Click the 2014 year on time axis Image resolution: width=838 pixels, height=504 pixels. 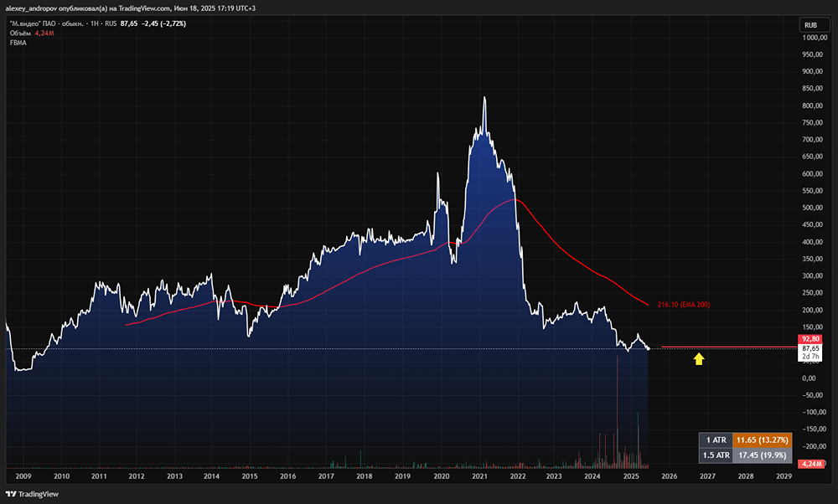click(x=212, y=476)
